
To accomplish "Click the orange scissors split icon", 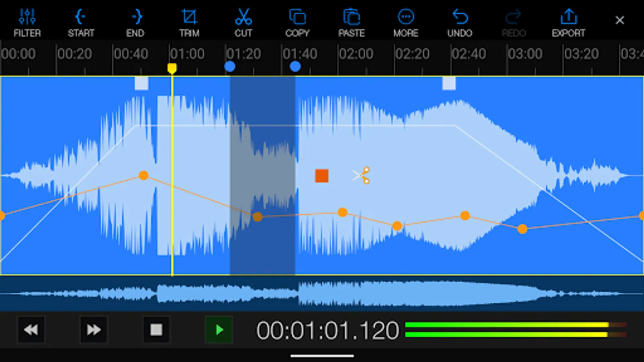I will point(361,175).
